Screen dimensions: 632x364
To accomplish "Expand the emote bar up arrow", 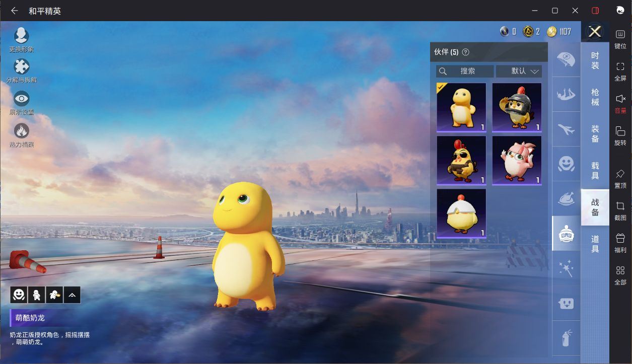I will pyautogui.click(x=72, y=295).
